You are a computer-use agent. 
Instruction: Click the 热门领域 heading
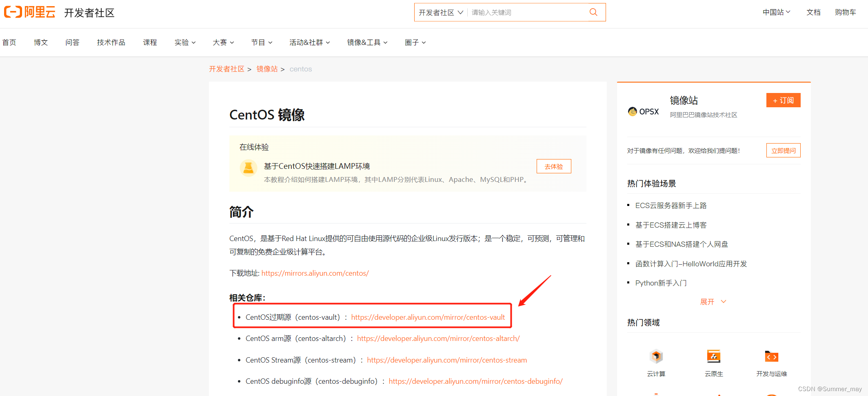click(644, 323)
